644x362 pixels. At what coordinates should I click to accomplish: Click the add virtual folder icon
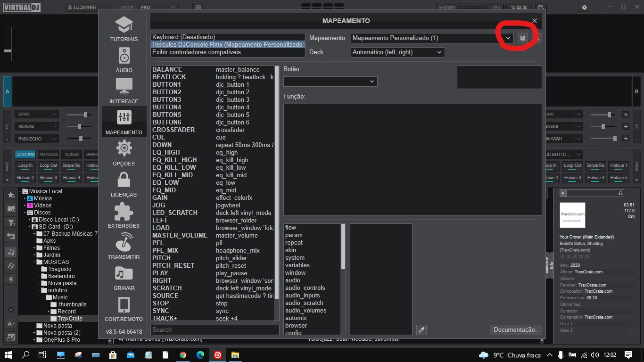(11, 208)
